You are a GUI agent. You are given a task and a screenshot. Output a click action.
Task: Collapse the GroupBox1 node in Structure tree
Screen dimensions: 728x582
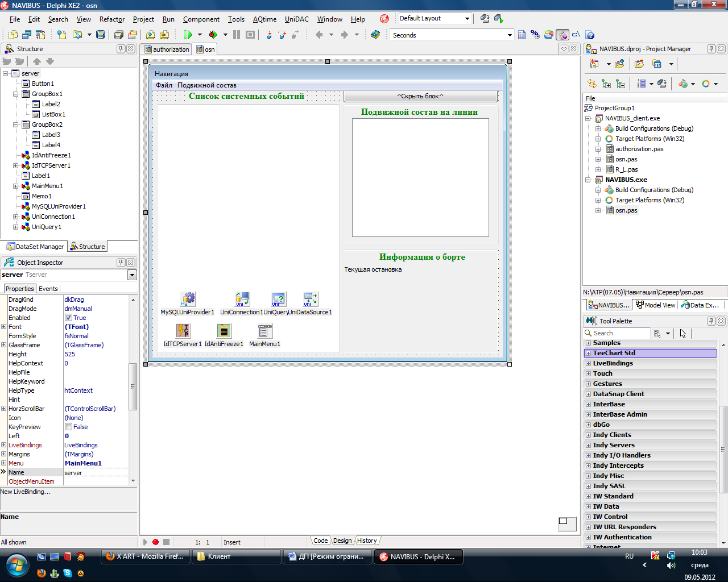click(x=16, y=94)
